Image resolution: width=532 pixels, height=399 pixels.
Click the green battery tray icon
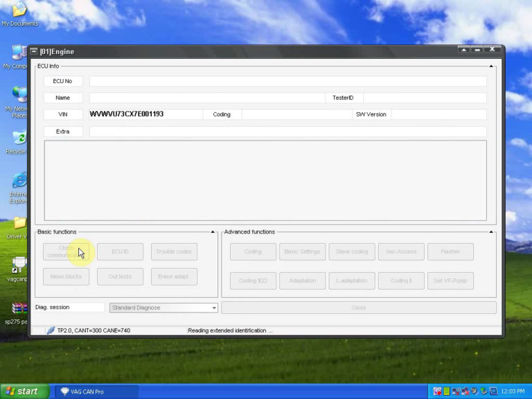coord(447,391)
